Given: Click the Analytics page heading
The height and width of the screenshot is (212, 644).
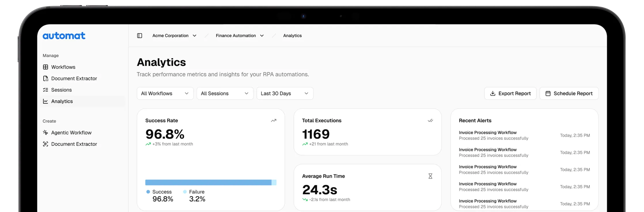Looking at the screenshot, I should [x=161, y=62].
